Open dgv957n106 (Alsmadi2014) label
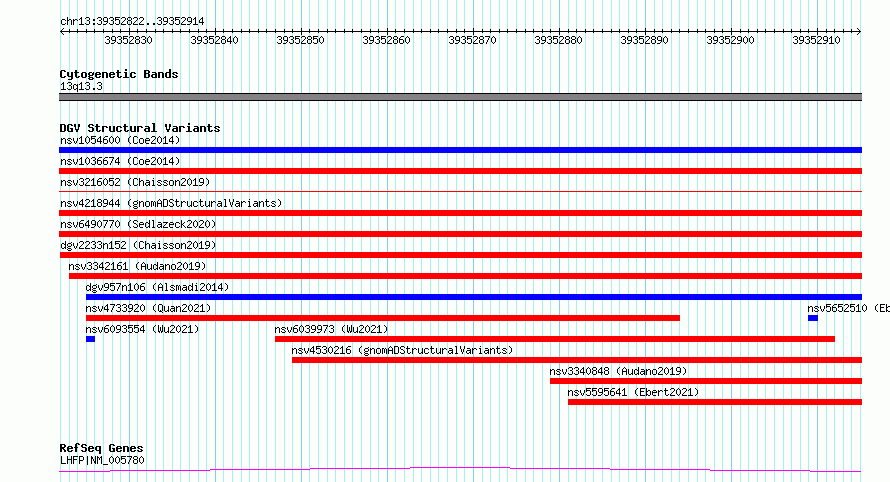This screenshot has height=482, width=890. 157,287
